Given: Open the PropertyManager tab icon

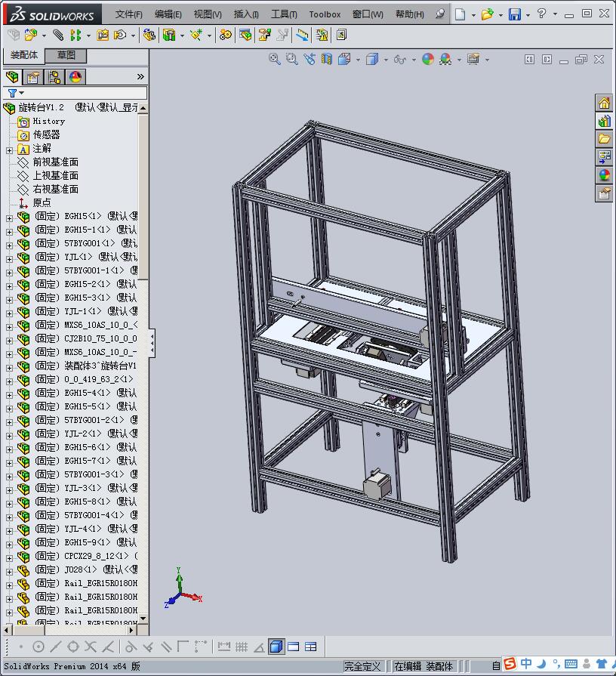Looking at the screenshot, I should [x=33, y=77].
